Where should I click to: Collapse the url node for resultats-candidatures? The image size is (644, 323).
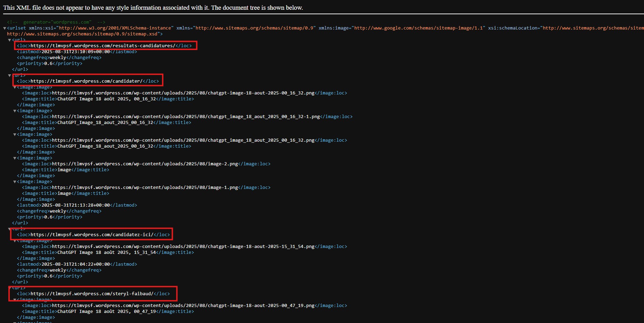[x=9, y=40]
